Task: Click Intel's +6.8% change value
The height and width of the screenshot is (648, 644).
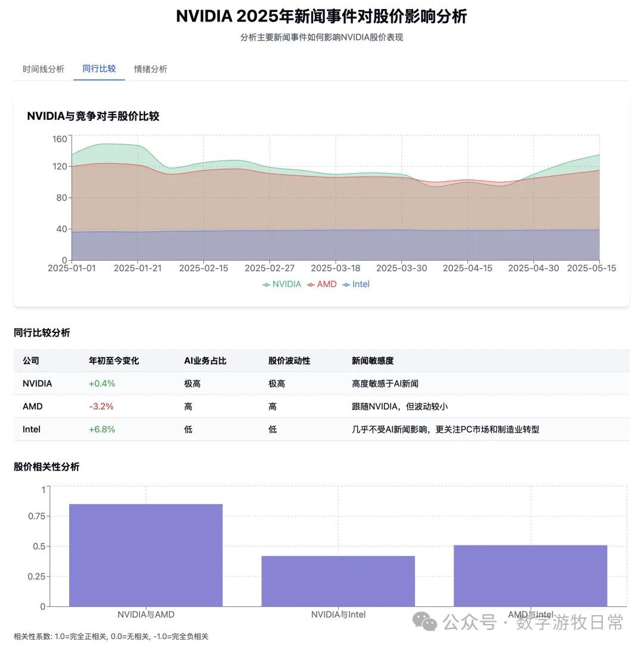Action: [x=102, y=429]
